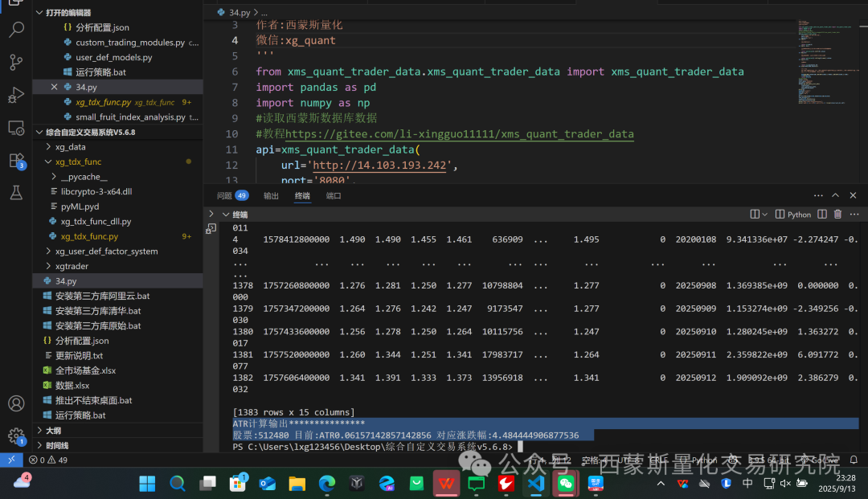
Task: Open the notifications bell
Action: tap(854, 460)
